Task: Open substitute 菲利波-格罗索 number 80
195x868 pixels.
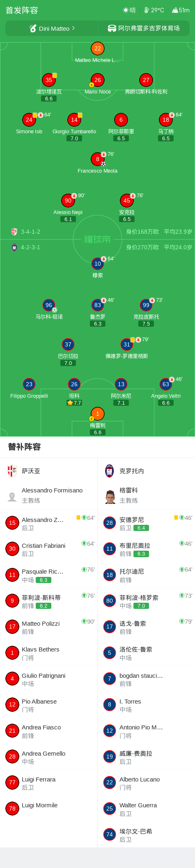Action: click(x=146, y=601)
